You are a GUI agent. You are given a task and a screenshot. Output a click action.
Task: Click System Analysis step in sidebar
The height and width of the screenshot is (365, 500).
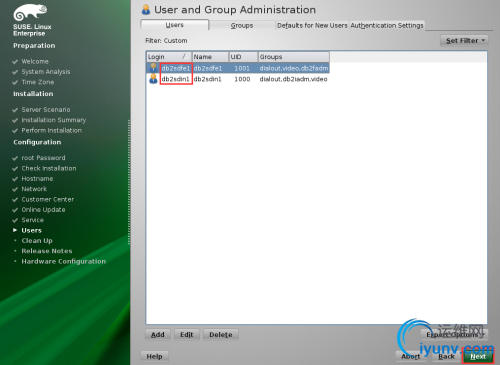pos(46,72)
